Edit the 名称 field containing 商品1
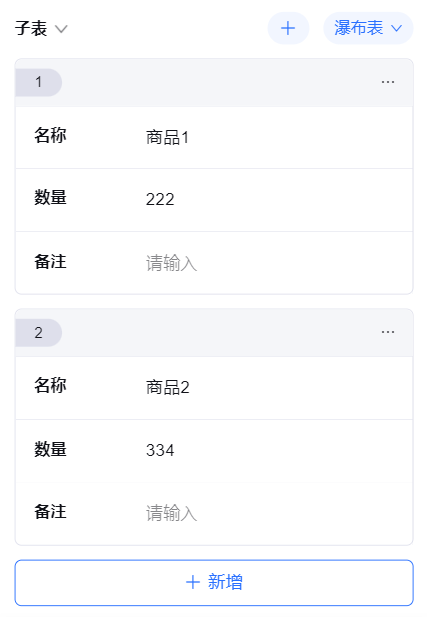This screenshot has width=427, height=617. click(275, 138)
